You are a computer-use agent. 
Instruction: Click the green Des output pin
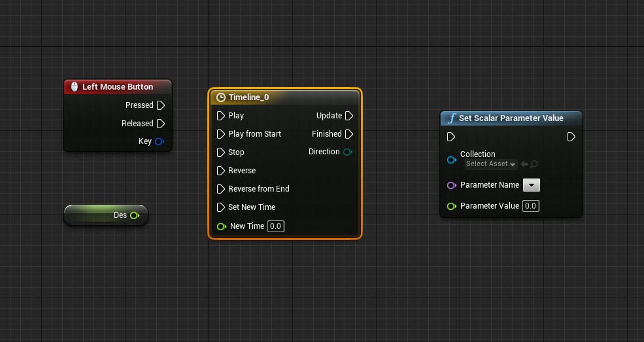pos(135,215)
